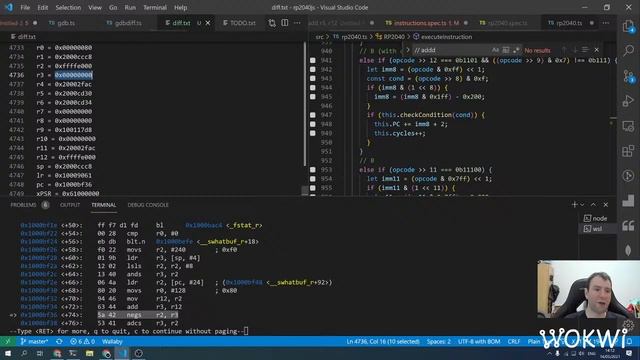Open Windows Start menu
640x360 pixels.
pos(8,353)
